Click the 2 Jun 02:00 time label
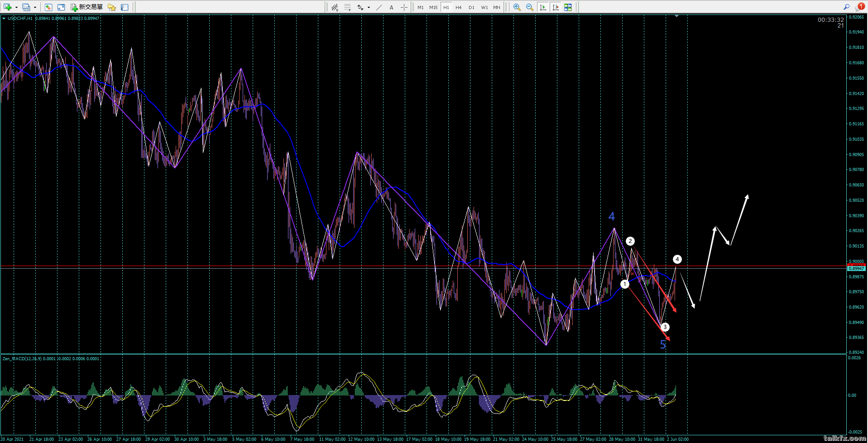 [678, 439]
